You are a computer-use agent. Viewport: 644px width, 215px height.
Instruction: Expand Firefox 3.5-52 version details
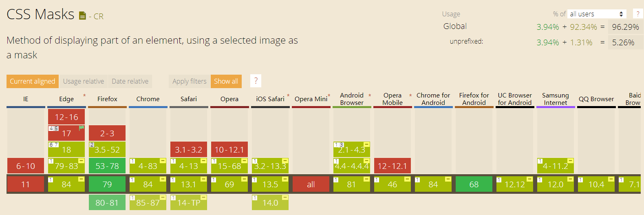107,149
